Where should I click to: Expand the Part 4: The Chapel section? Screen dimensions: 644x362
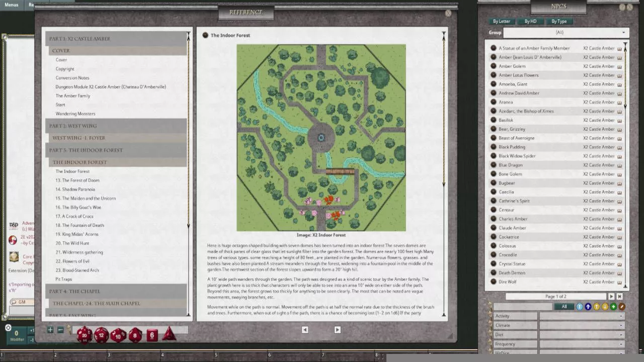116,292
